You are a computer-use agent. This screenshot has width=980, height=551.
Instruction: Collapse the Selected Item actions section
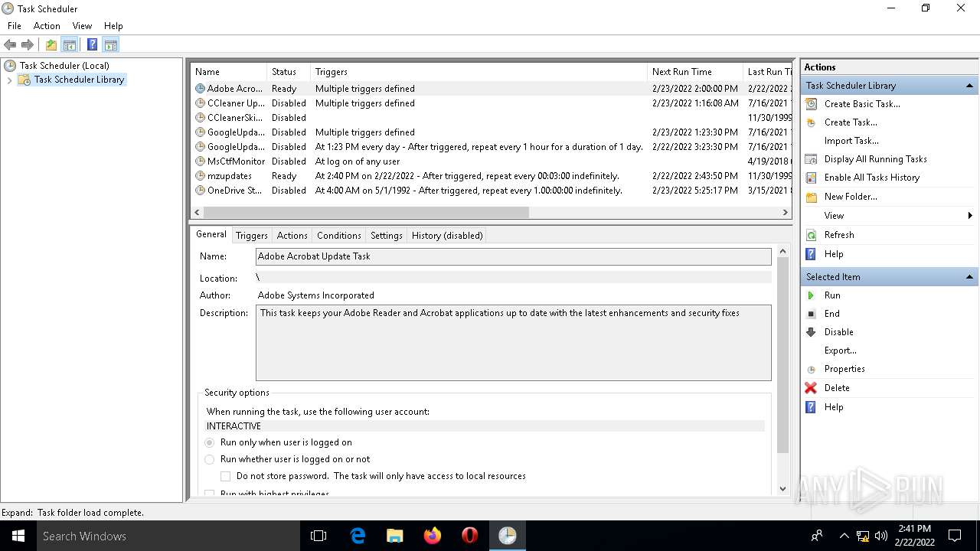pyautogui.click(x=969, y=277)
